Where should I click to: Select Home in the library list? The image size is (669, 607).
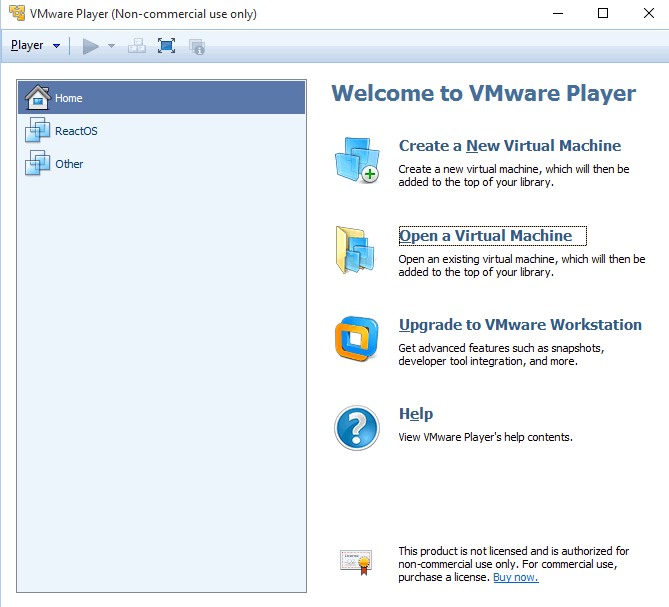pyautogui.click(x=162, y=98)
